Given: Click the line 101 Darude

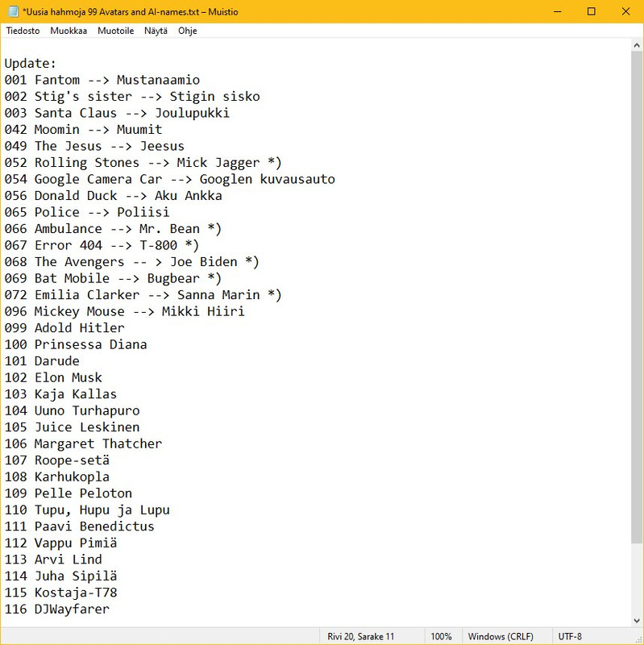Looking at the screenshot, I should (42, 360).
